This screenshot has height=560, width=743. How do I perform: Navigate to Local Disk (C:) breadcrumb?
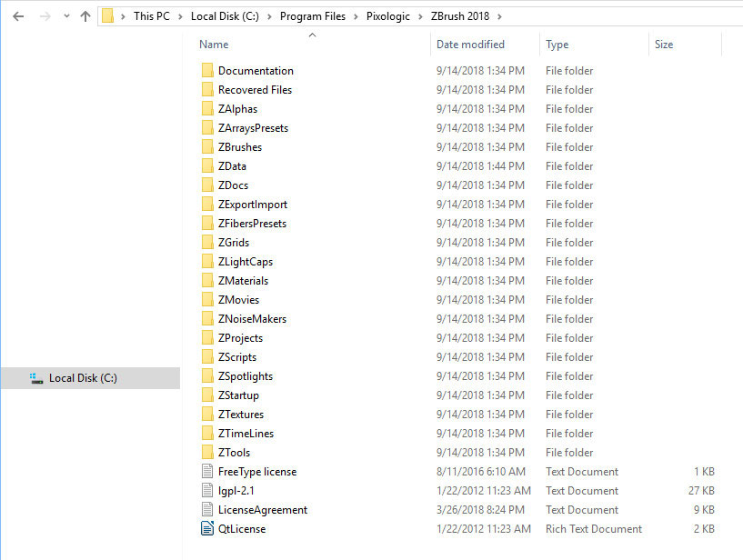tap(225, 16)
